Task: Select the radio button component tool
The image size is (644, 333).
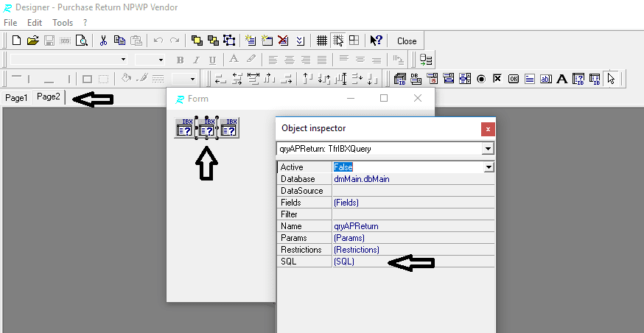Action: 480,79
